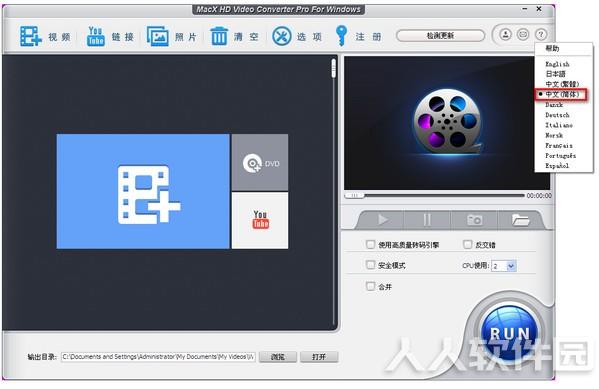Play the preview video
This screenshot has width=599, height=389.
click(382, 220)
